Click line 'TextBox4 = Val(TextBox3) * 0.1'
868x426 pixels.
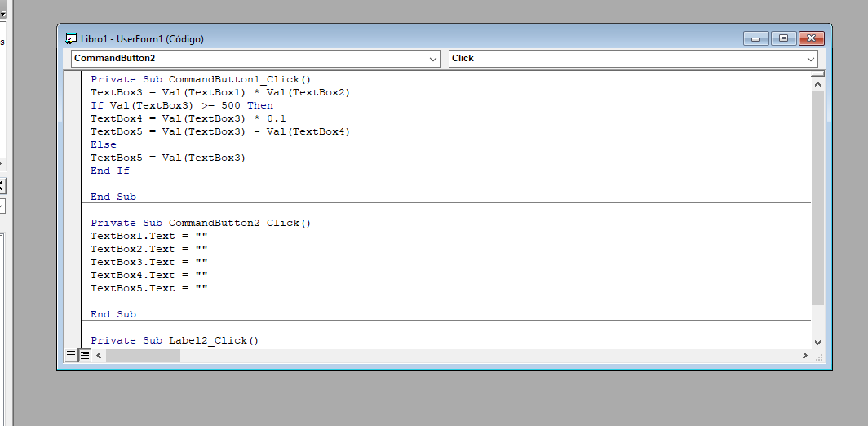[188, 118]
